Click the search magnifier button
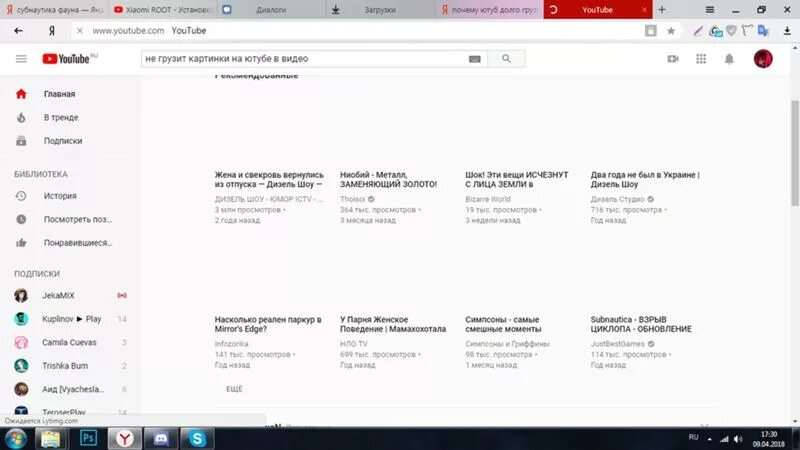 pos(506,59)
